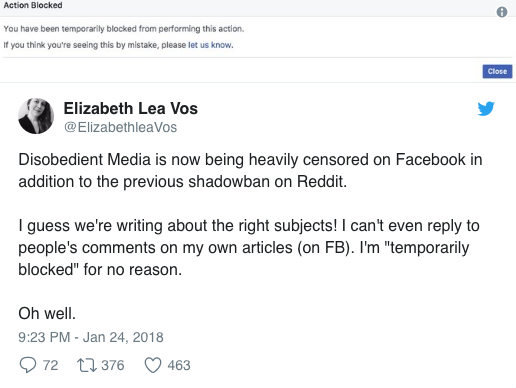View the 463 likes count
This screenshot has width=516, height=388.
pos(179,365)
